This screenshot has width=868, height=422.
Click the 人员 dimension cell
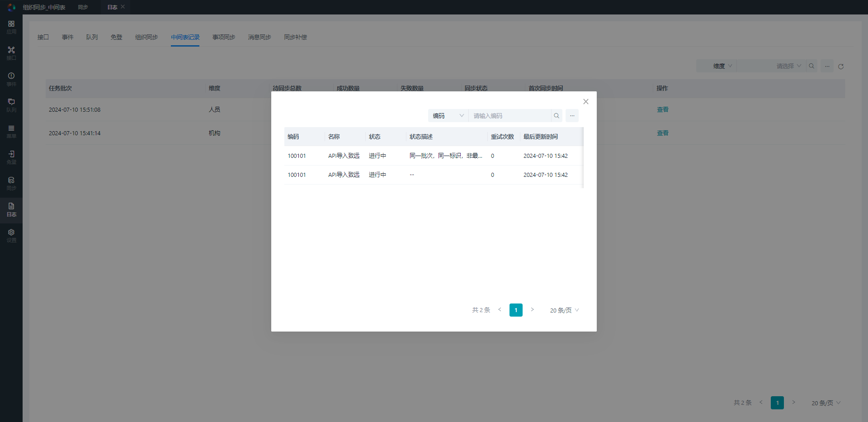click(214, 109)
